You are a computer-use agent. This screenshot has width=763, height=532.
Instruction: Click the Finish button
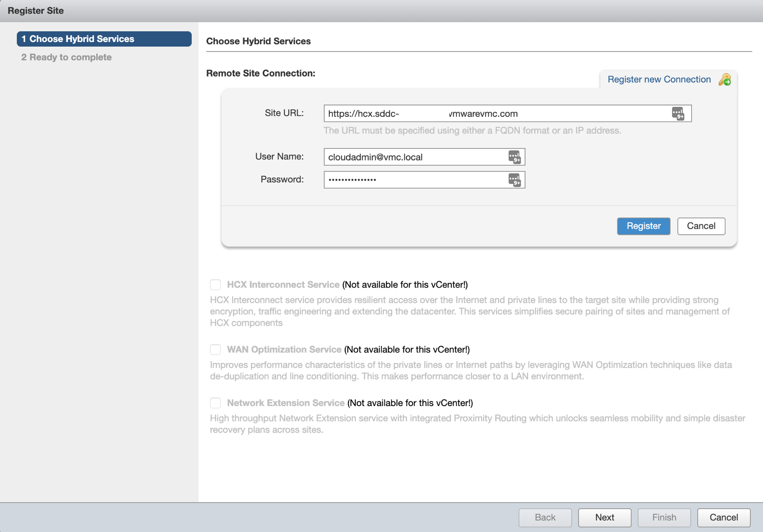click(664, 517)
